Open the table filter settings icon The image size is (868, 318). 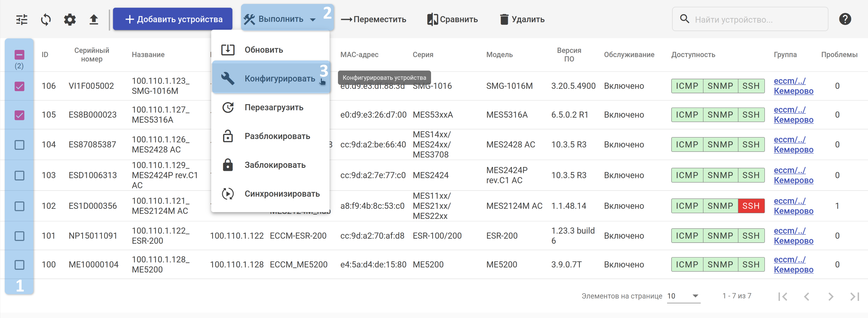[22, 20]
